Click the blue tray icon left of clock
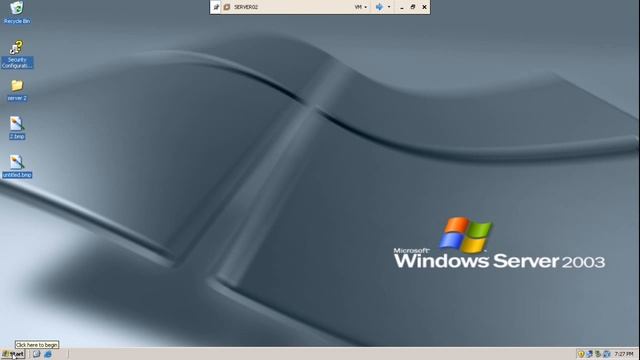 (607, 354)
